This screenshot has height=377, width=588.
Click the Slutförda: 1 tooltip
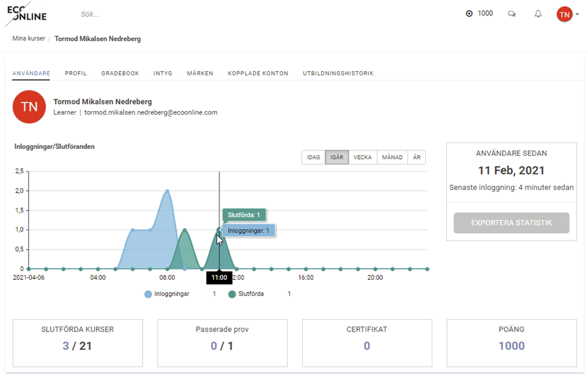244,215
